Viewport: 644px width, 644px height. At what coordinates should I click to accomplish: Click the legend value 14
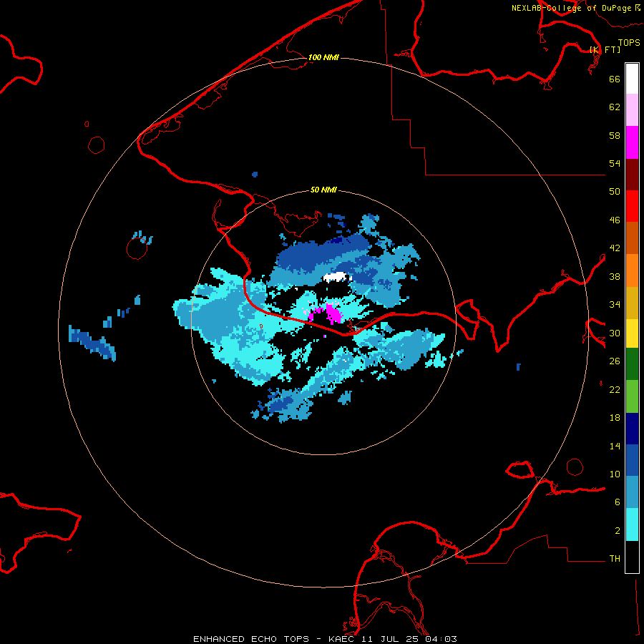coord(615,446)
